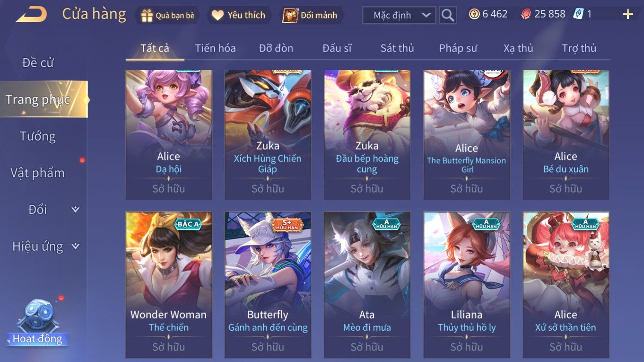Screen dimensions: 644x362
Task: Open Yêu thích heart favorites
Action: 218,15
